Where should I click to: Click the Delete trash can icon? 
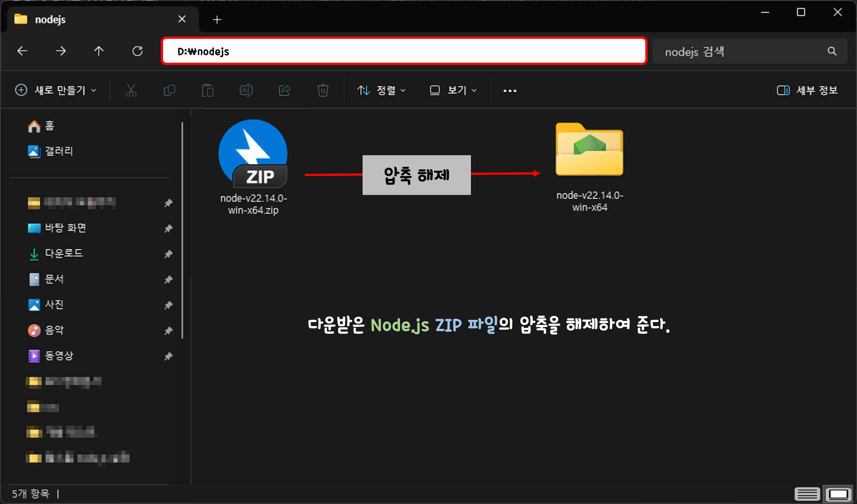(x=323, y=90)
